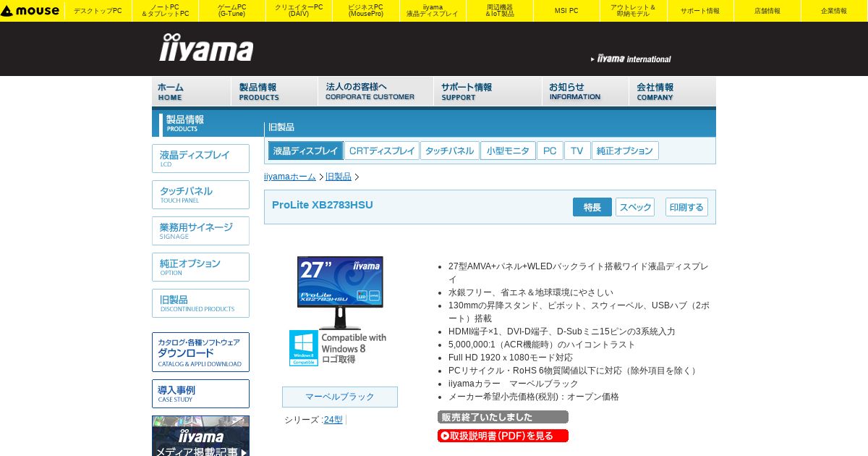Open タッチパネル TOUCH PANEL sidebar item

200,195
